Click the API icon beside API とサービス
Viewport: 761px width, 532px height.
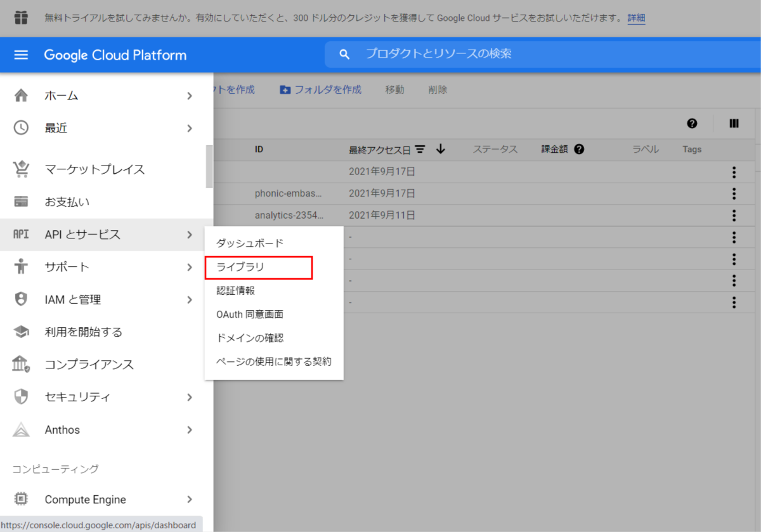(21, 235)
